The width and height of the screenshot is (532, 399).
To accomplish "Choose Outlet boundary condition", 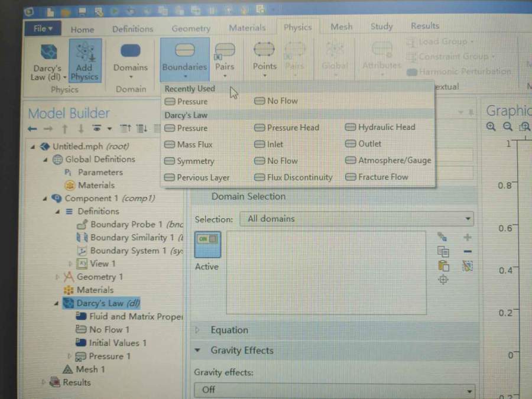I will tap(363, 144).
